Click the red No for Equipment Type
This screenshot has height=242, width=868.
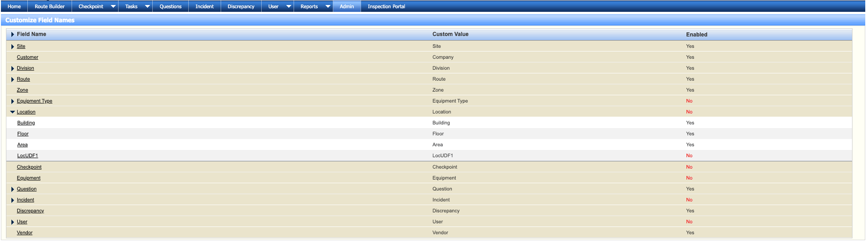pyautogui.click(x=689, y=101)
